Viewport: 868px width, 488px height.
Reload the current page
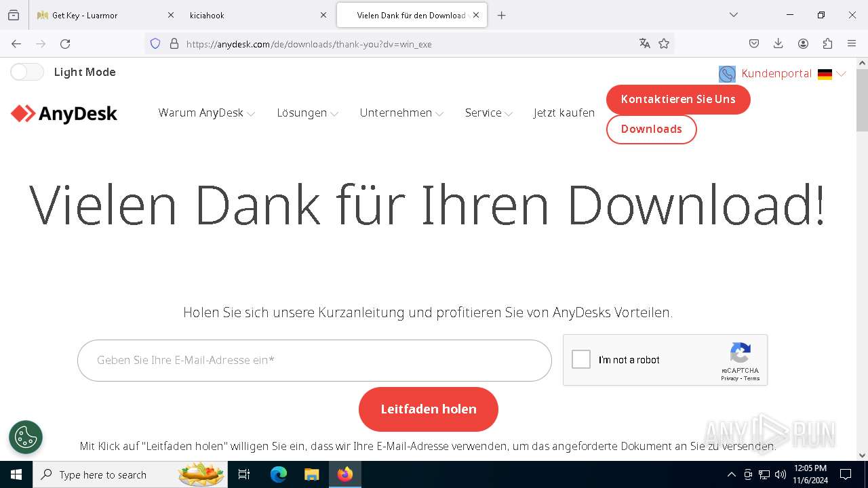[65, 43]
